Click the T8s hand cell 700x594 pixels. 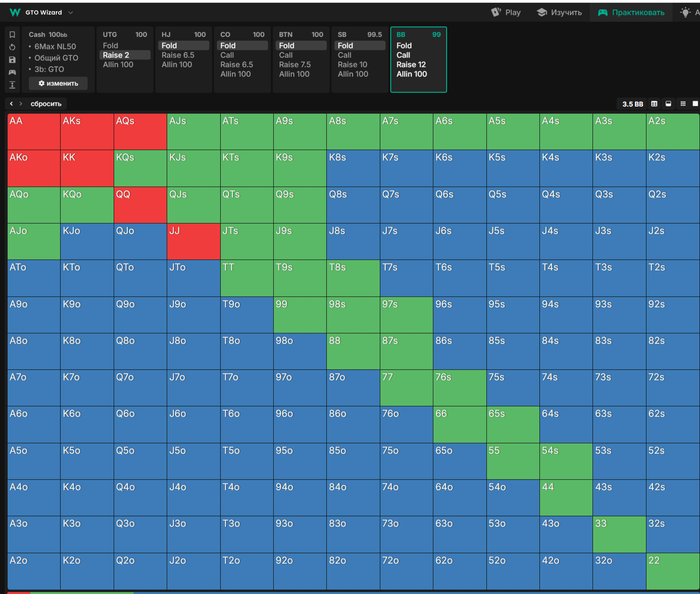tap(353, 278)
